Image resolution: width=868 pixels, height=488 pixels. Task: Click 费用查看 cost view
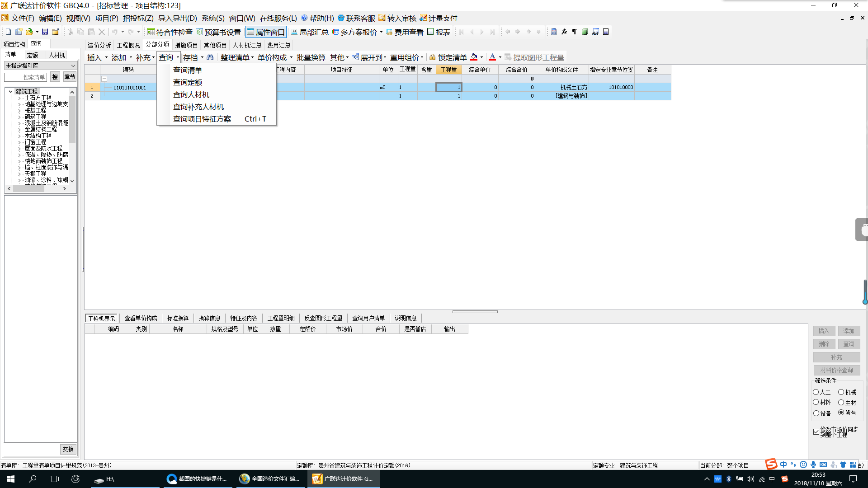[x=405, y=32]
